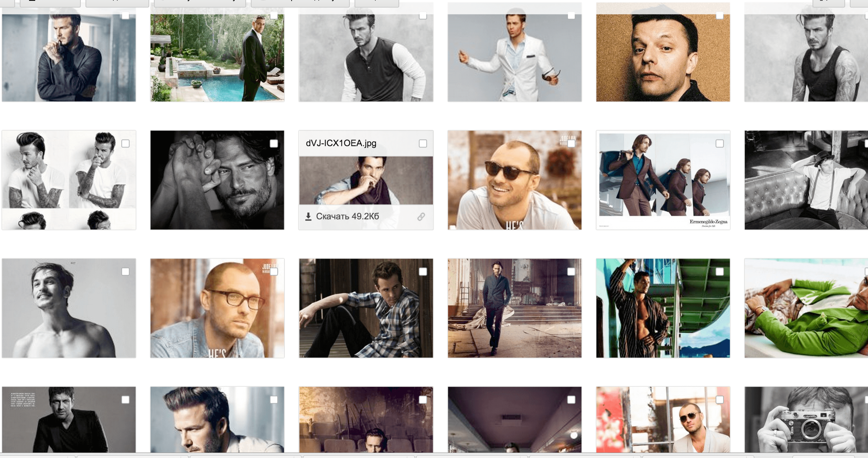Tick checkbox on Ermenegildo Zegna ad
The image size is (868, 458).
click(x=720, y=144)
